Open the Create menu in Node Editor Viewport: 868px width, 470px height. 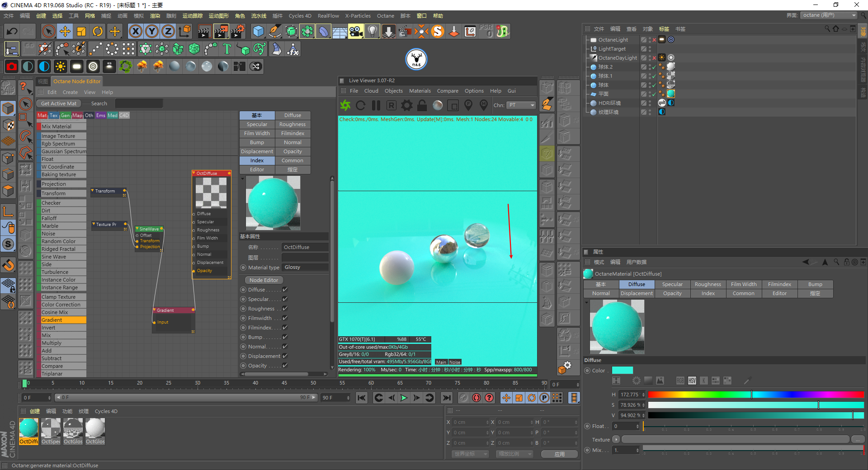(70, 92)
